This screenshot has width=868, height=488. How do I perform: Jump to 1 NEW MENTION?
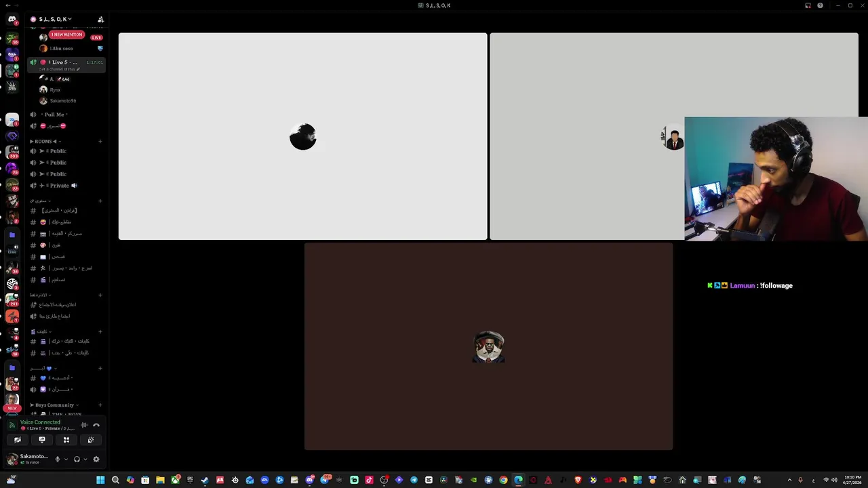[66, 35]
